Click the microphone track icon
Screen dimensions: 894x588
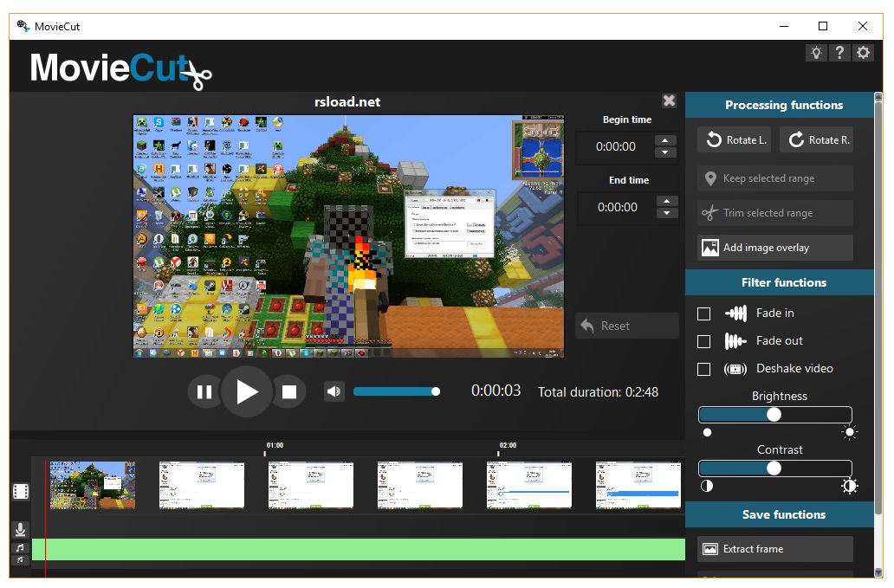(x=21, y=530)
